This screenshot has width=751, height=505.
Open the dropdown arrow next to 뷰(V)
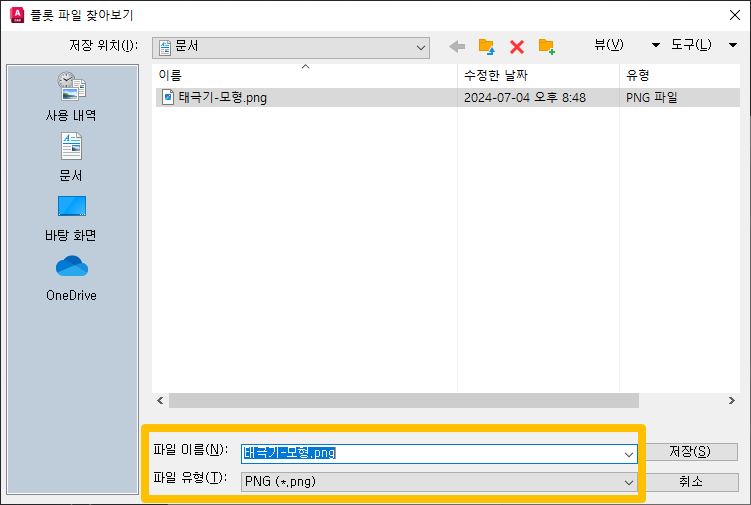tap(656, 45)
